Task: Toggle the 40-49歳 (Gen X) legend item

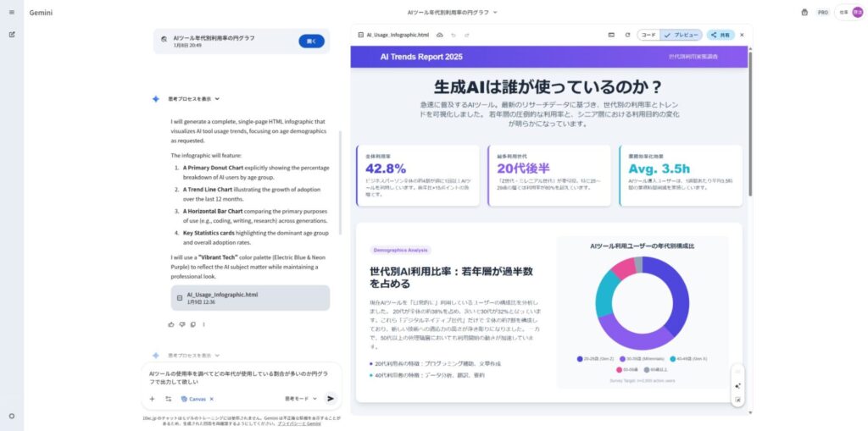Action: [688, 359]
